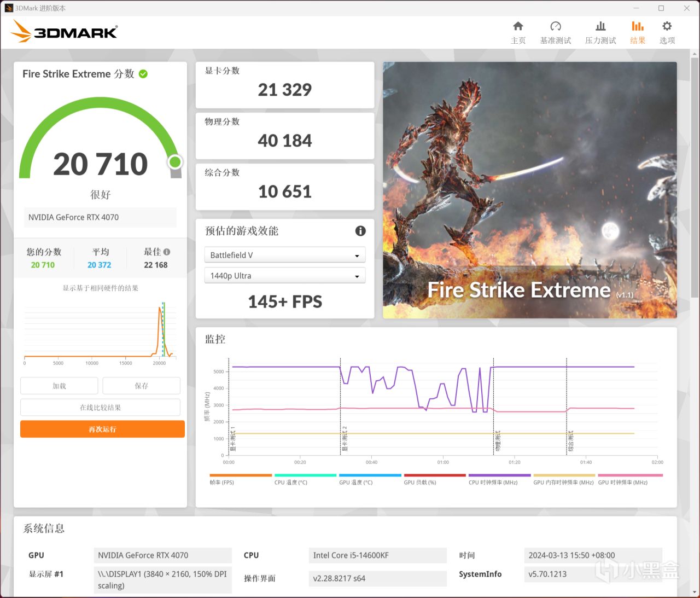Toggle the 帧率 (FPS) legend swatch
This screenshot has height=598, width=700.
[x=241, y=475]
